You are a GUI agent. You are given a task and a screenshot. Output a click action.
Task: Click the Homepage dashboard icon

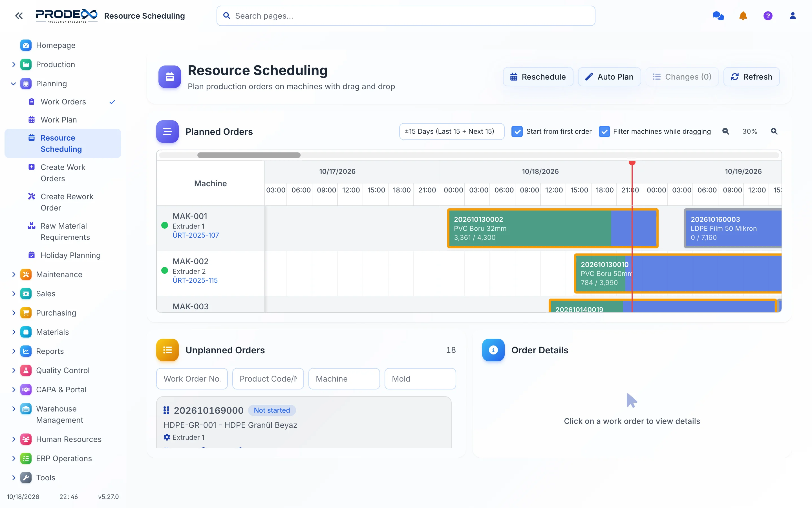pos(26,45)
